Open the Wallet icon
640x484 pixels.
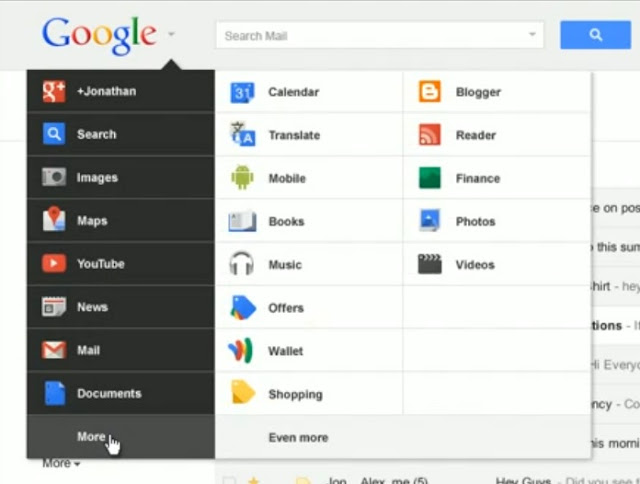pos(240,350)
